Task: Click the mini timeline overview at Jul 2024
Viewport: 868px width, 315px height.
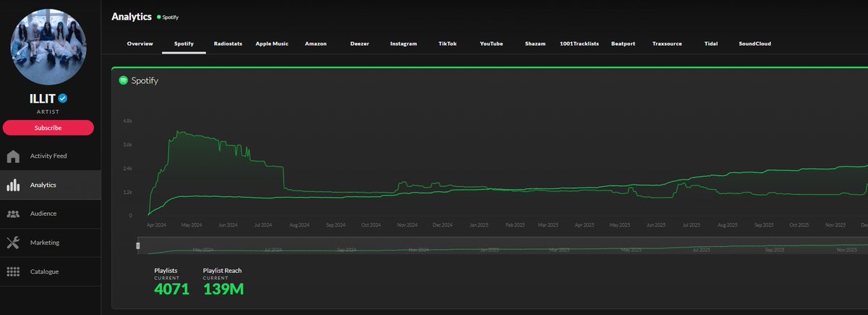Action: pos(273,250)
